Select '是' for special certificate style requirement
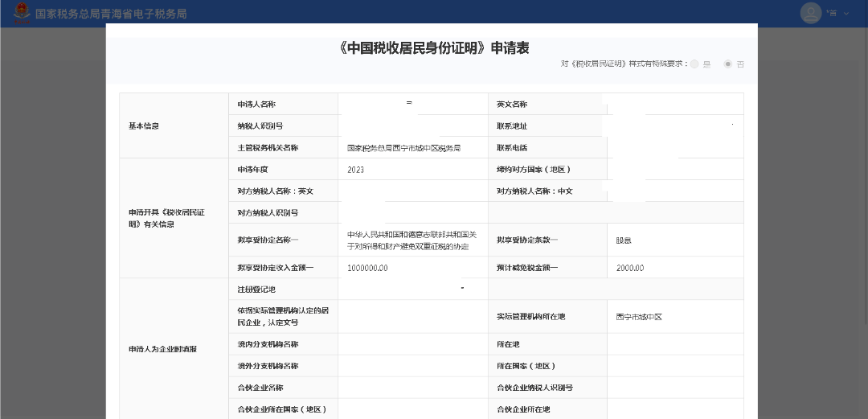The width and height of the screenshot is (868, 419). click(694, 64)
